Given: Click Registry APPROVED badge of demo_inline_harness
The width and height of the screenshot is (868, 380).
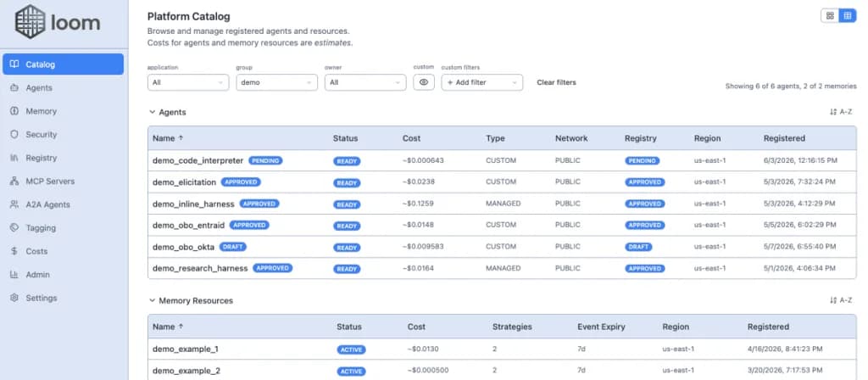Looking at the screenshot, I should tap(644, 204).
